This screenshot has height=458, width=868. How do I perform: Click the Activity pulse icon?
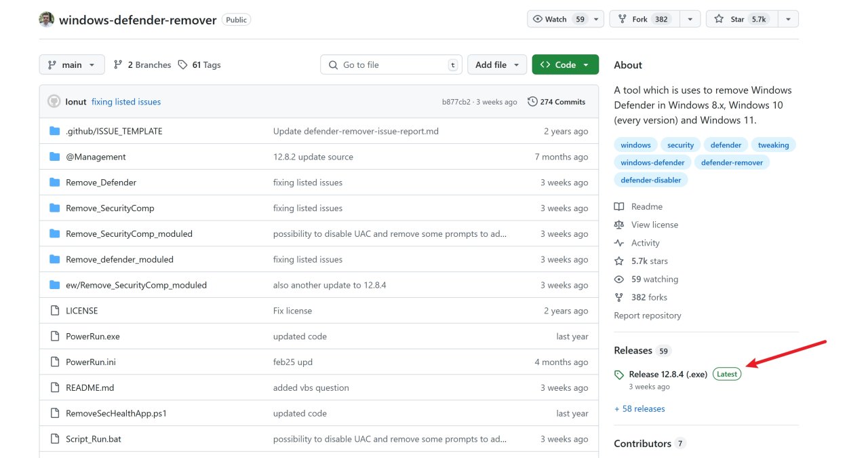tap(618, 243)
